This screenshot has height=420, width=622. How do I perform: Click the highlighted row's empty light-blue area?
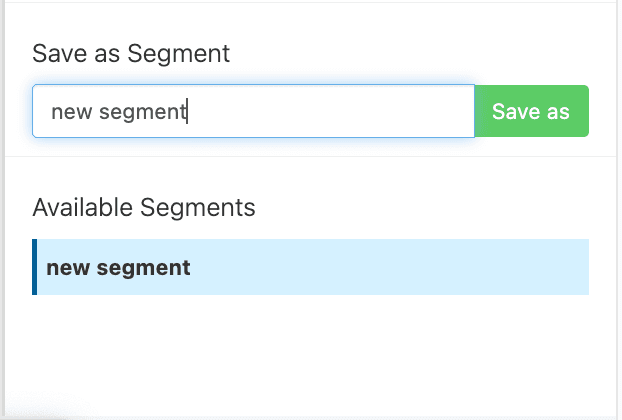[x=400, y=267]
